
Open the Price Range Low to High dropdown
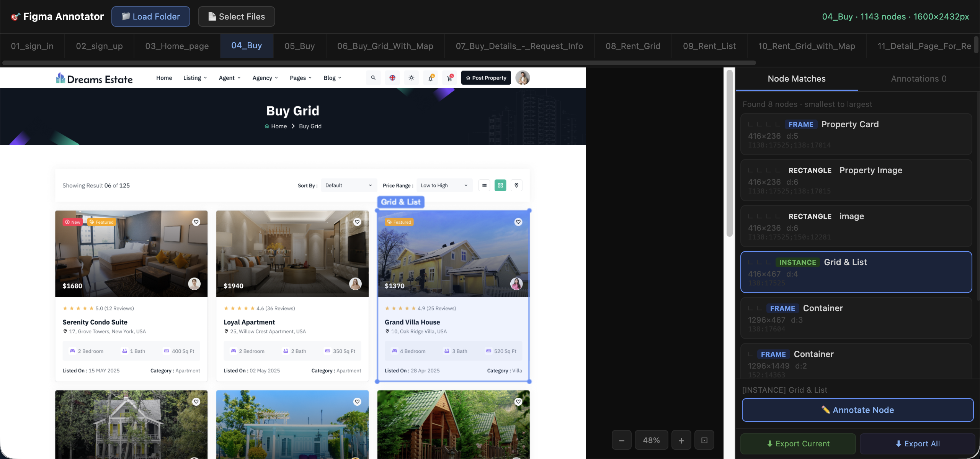point(444,185)
